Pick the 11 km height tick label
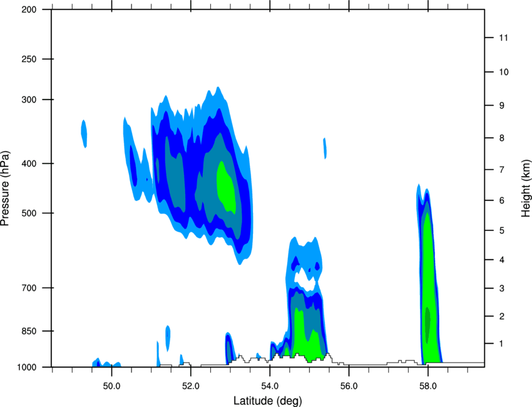532x407 pixels. (504, 38)
